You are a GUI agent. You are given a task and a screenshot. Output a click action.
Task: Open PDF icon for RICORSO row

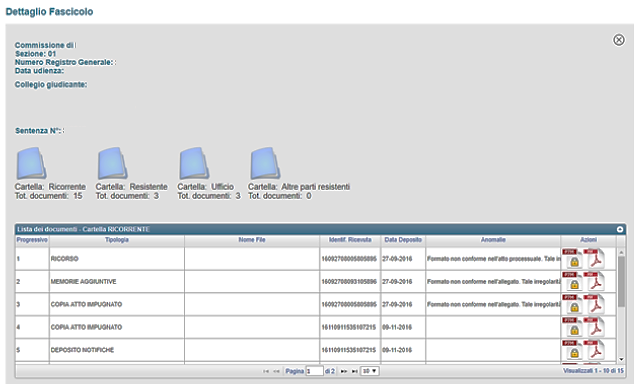(594, 259)
